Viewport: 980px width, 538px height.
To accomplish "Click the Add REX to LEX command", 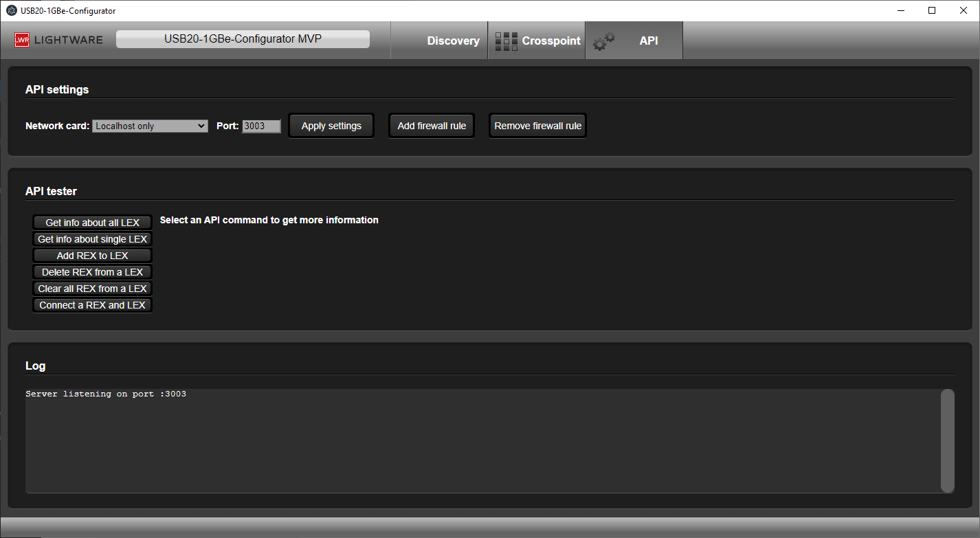I will tap(92, 256).
